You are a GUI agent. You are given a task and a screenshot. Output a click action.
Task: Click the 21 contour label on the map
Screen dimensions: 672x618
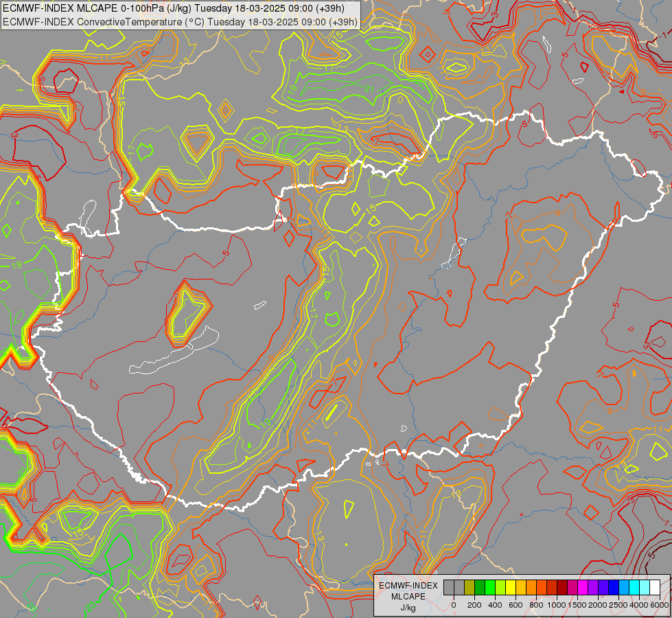(369, 89)
